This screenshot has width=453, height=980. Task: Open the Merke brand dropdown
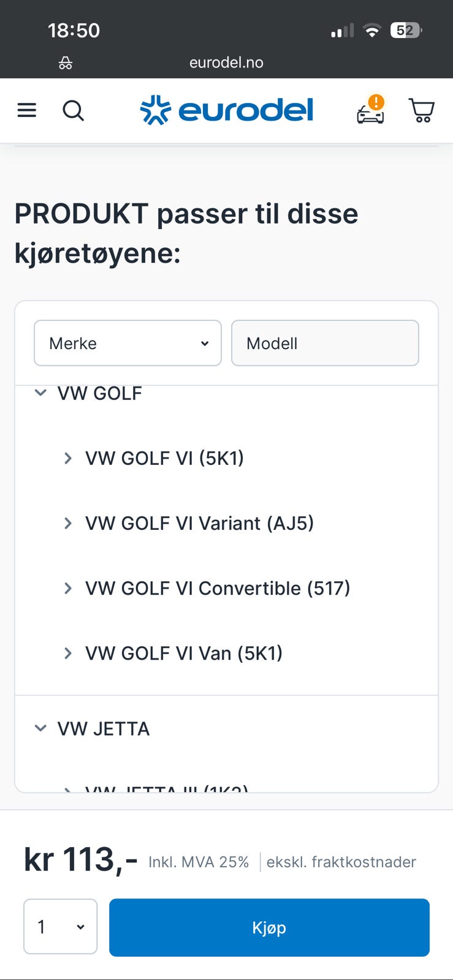tap(128, 343)
